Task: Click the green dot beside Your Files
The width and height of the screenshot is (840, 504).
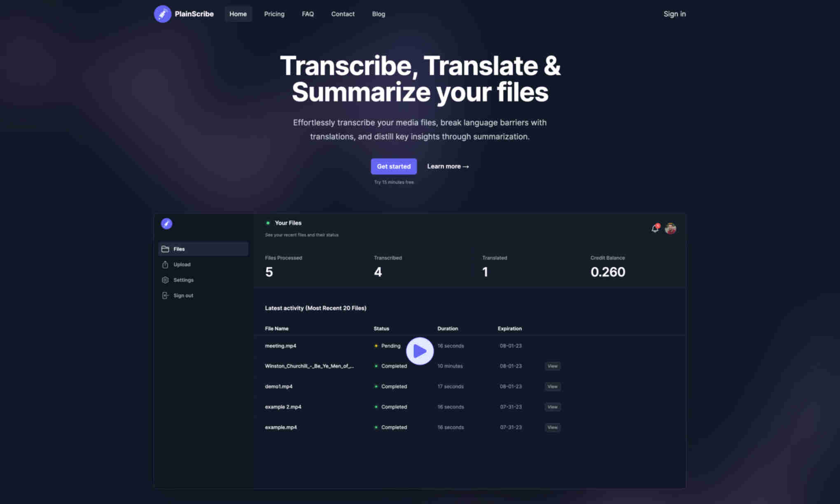Action: [268, 223]
